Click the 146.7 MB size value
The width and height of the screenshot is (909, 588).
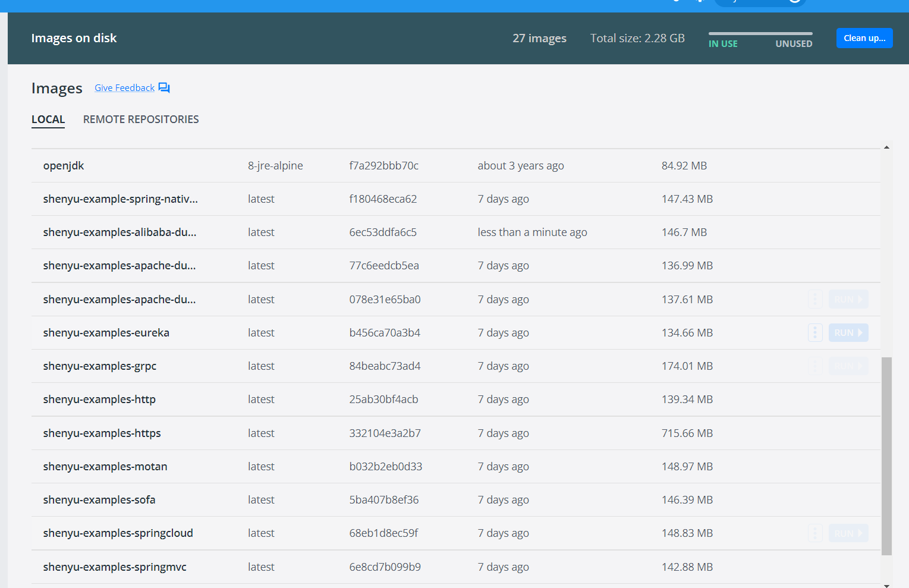coord(684,232)
